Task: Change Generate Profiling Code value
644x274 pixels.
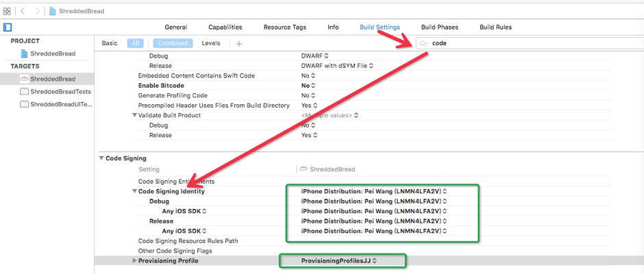Action: coord(308,95)
